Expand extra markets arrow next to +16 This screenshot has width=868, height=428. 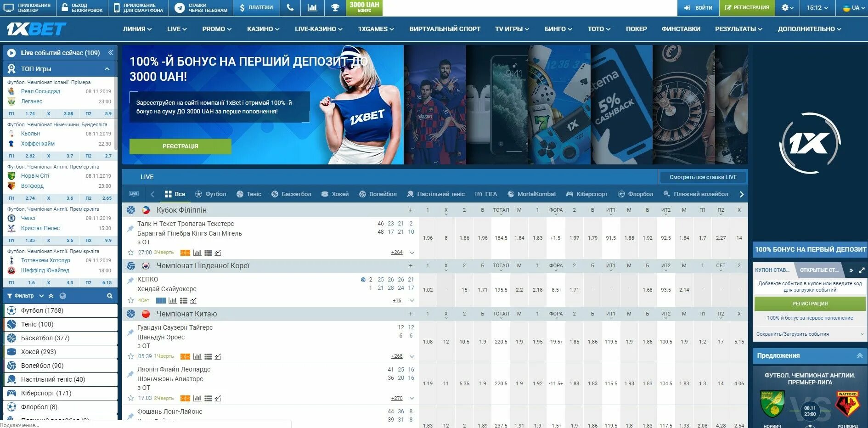click(412, 301)
